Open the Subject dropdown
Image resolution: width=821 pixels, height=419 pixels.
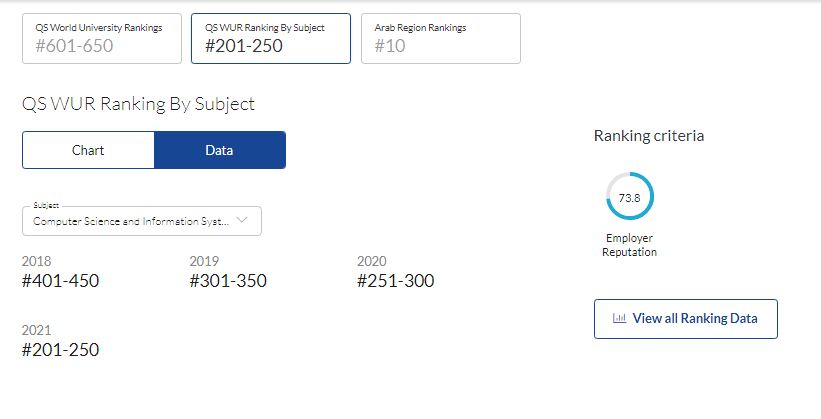click(142, 221)
